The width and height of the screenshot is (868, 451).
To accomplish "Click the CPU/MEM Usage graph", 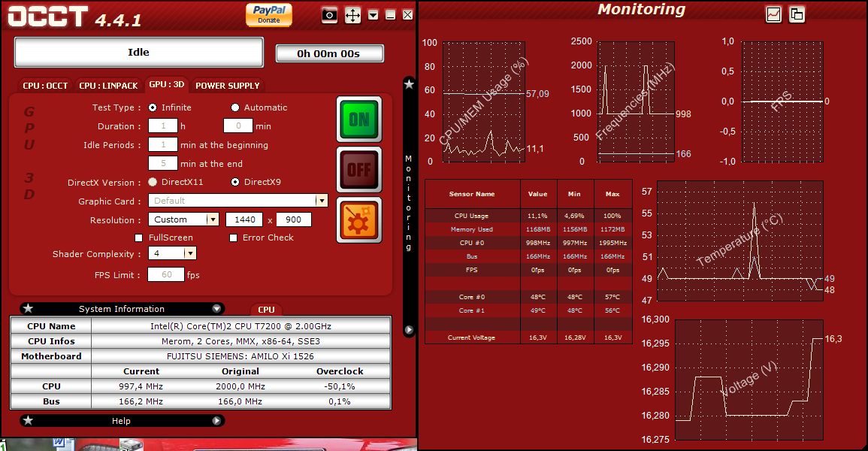I will click(484, 101).
